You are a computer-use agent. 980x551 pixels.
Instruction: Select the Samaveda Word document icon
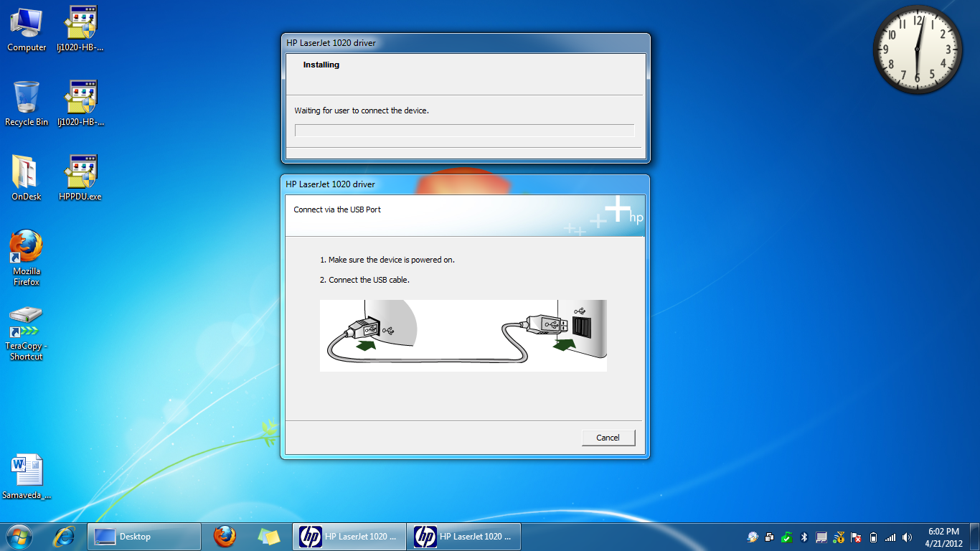tap(27, 477)
